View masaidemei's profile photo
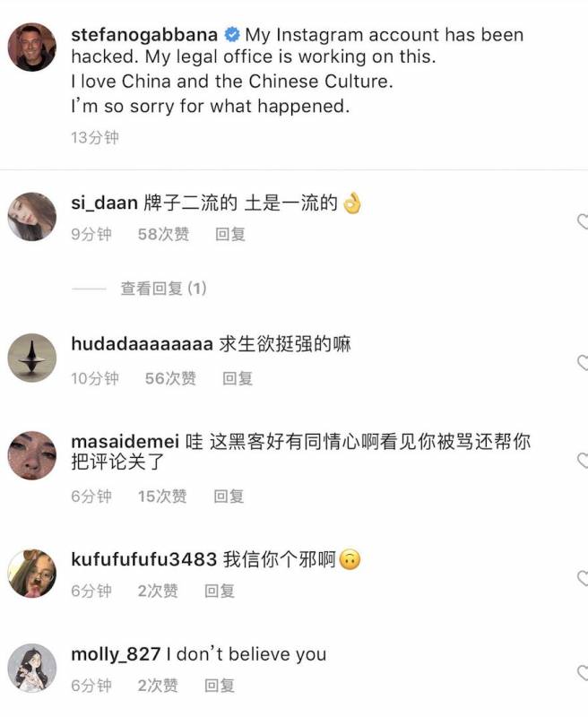Viewport: 588px width, 717px height. (x=32, y=455)
